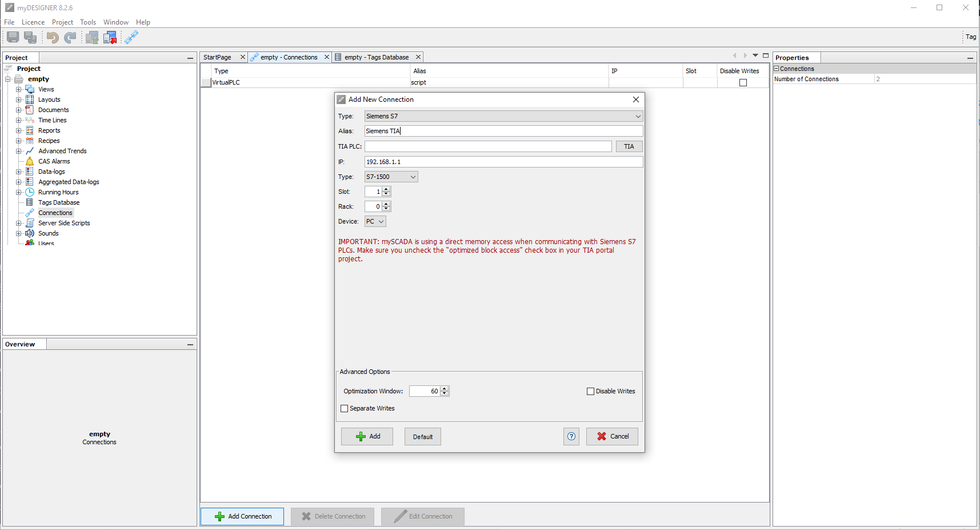980x530 pixels.
Task: Expand the Data-logs tree node
Action: (x=18, y=172)
